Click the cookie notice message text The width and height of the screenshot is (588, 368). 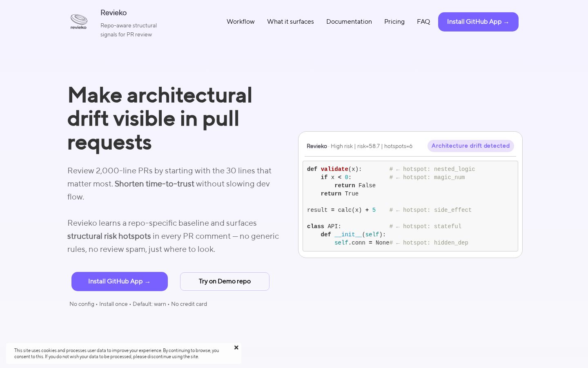tap(117, 353)
